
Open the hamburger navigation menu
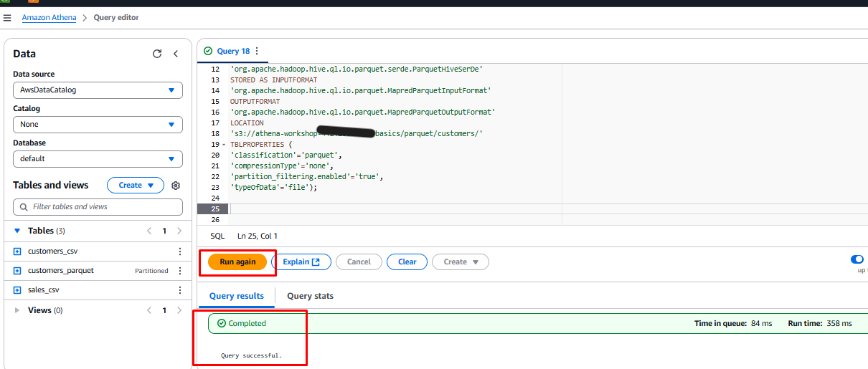point(7,18)
